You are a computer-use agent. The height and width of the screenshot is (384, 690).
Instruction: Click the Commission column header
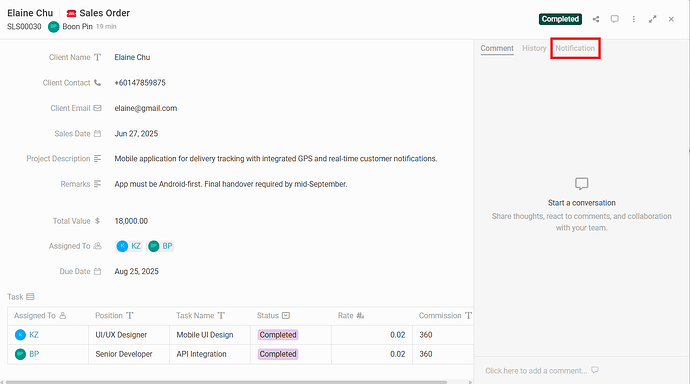click(x=443, y=316)
